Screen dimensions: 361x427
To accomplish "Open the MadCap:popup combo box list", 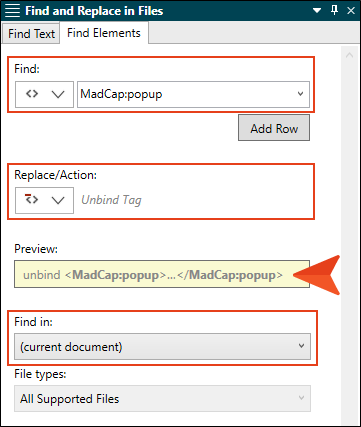I will [301, 94].
